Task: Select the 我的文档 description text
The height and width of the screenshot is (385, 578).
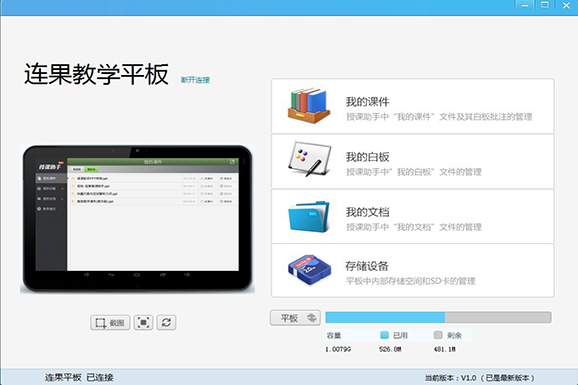Action: pyautogui.click(x=414, y=227)
